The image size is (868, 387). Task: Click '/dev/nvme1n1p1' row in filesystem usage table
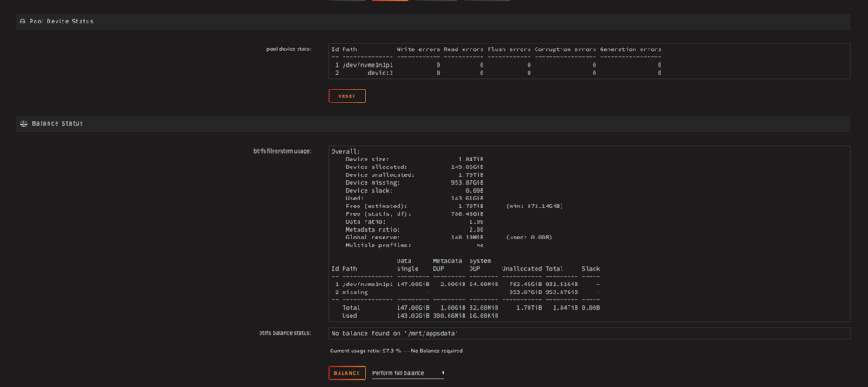point(465,284)
